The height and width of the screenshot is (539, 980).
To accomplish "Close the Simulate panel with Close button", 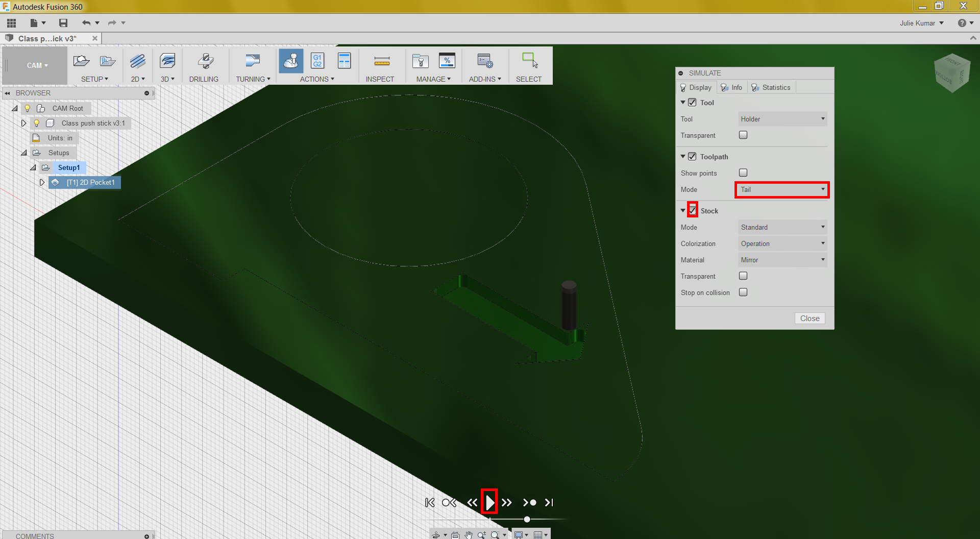I will pyautogui.click(x=810, y=318).
